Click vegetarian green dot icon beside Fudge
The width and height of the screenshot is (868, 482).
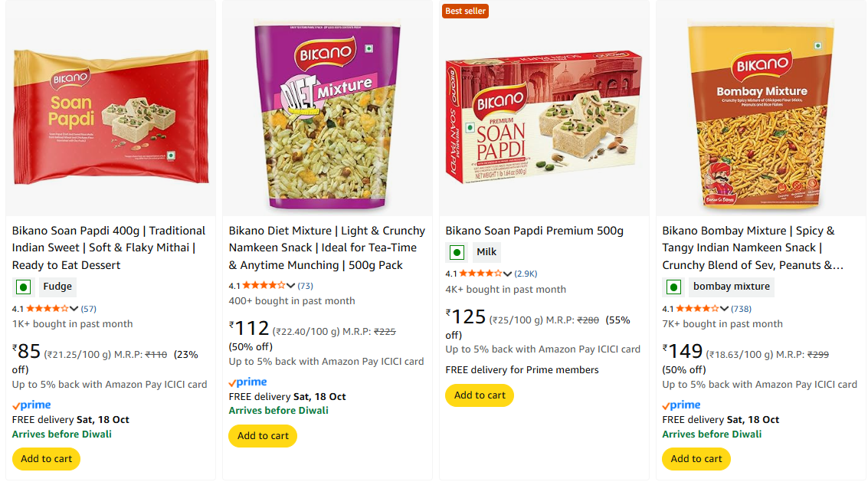23,287
